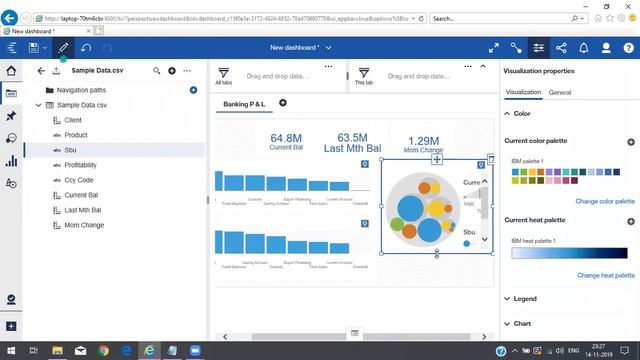
Task: Select the Current Bal field
Action: pos(81,195)
